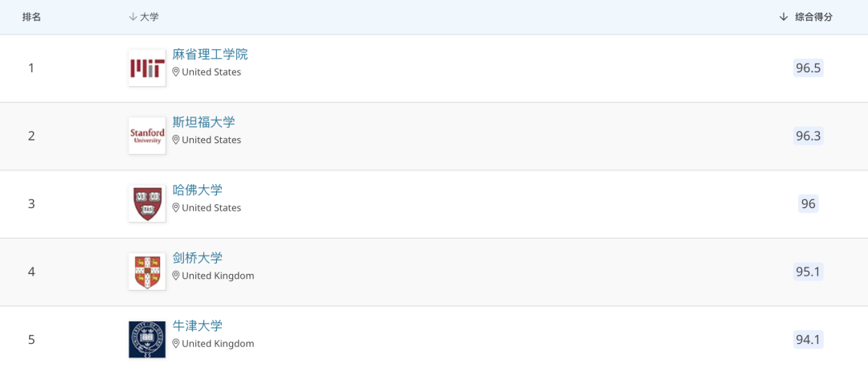Open 斯坦福大学 university link

[203, 122]
